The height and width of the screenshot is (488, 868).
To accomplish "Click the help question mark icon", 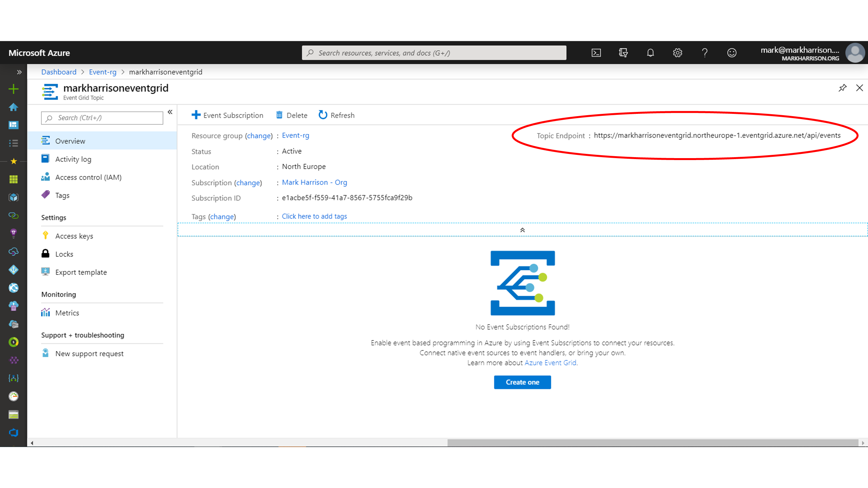I will 705,53.
